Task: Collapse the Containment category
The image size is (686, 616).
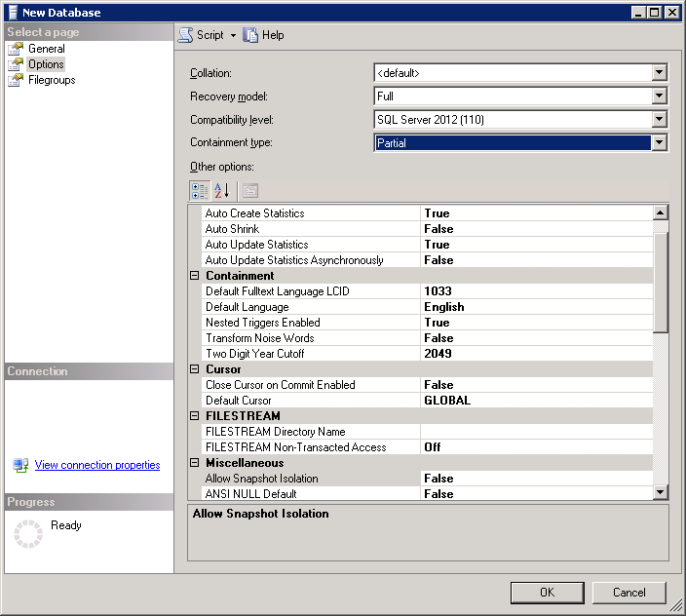Action: click(195, 276)
